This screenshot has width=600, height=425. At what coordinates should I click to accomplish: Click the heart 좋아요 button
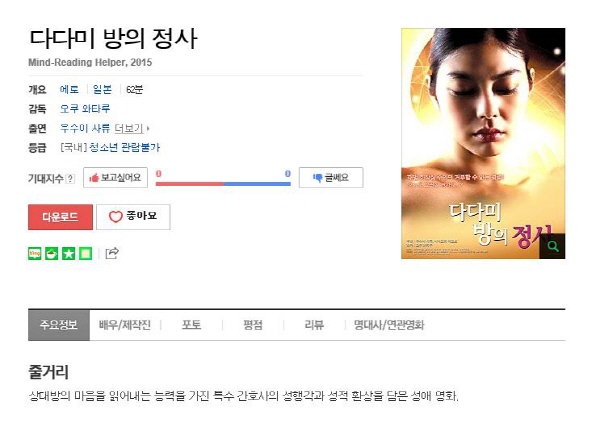pyautogui.click(x=133, y=217)
